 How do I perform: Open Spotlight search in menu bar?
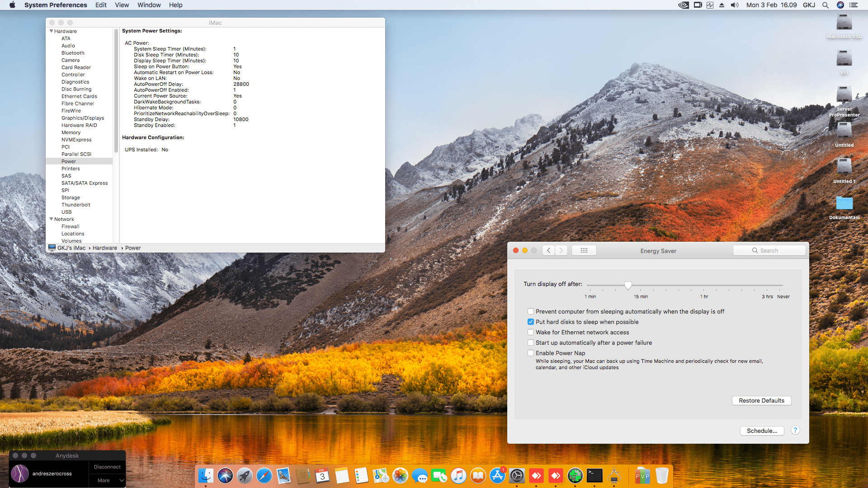(826, 5)
